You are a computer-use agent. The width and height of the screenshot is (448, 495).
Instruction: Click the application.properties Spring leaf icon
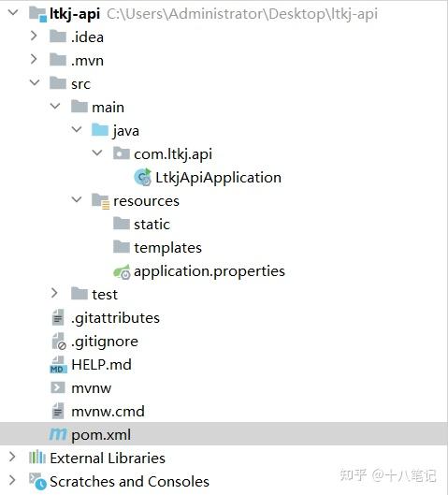[x=122, y=271]
